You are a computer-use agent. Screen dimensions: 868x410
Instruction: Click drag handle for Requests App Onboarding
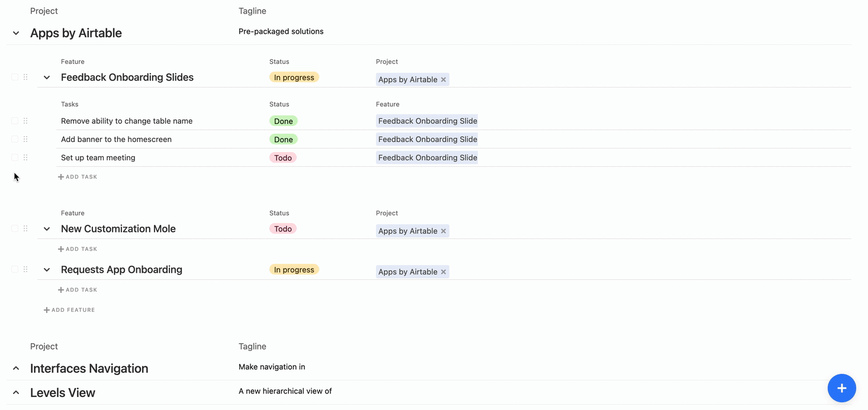tap(25, 269)
